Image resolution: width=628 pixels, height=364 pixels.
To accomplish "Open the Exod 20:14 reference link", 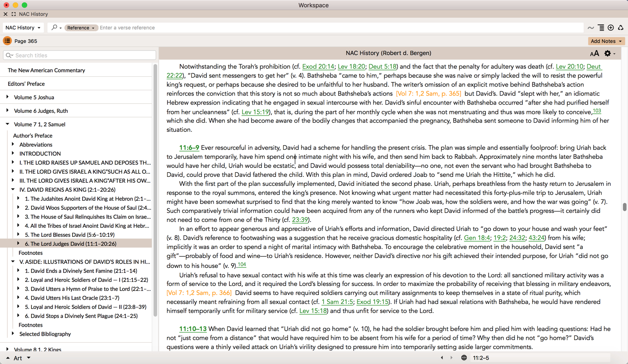I will click(318, 67).
